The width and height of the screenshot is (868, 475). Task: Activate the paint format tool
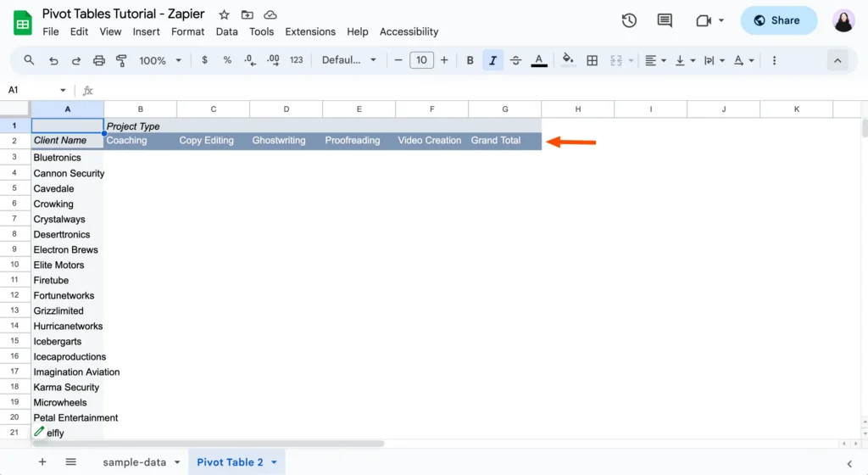pos(121,60)
